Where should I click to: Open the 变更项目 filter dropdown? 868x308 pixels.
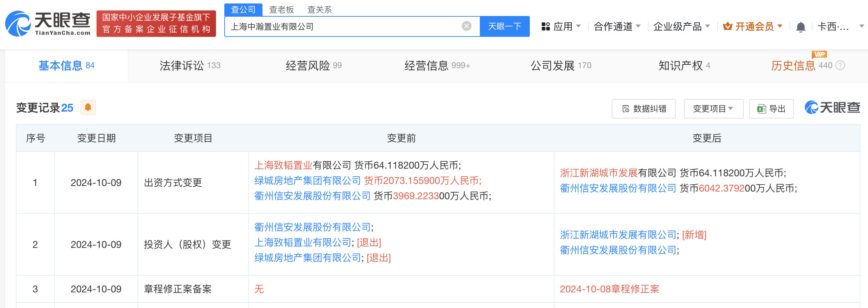click(x=713, y=109)
